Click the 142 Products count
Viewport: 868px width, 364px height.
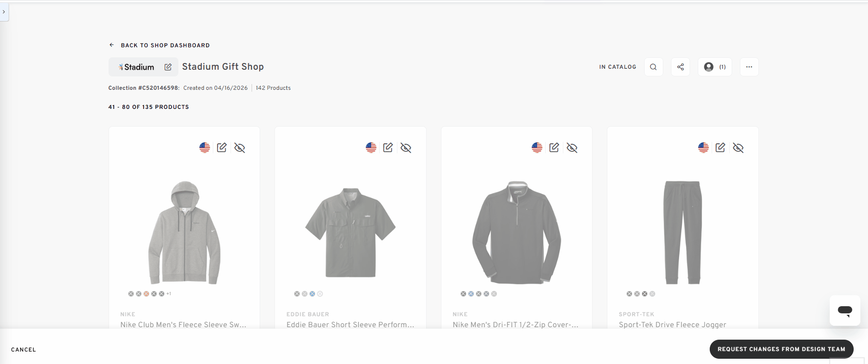[273, 88]
